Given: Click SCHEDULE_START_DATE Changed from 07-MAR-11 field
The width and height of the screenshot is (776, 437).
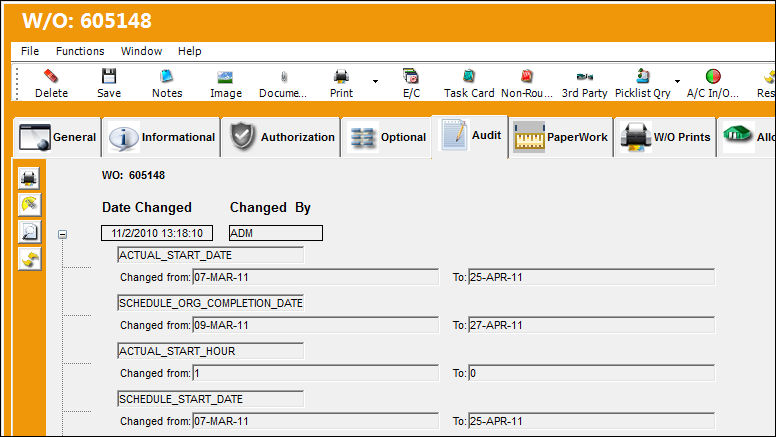Looking at the screenshot, I should pos(315,421).
